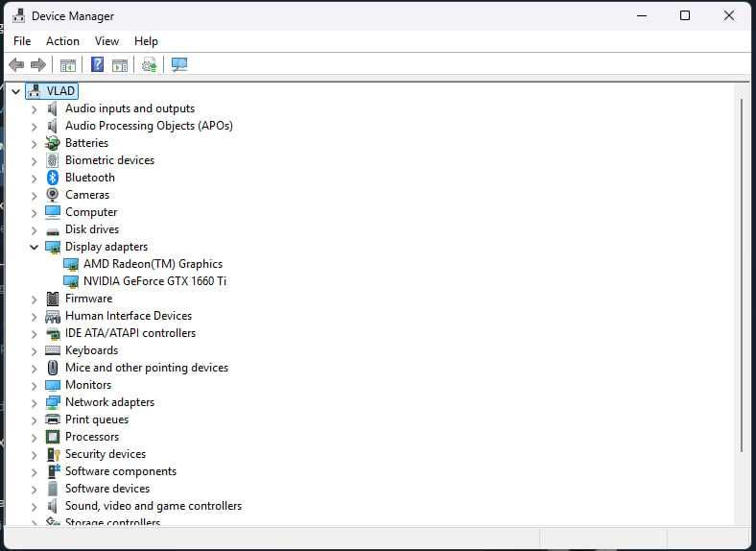Screen dimensions: 756x551
Task: Click the Security devices key icon
Action: tap(53, 454)
